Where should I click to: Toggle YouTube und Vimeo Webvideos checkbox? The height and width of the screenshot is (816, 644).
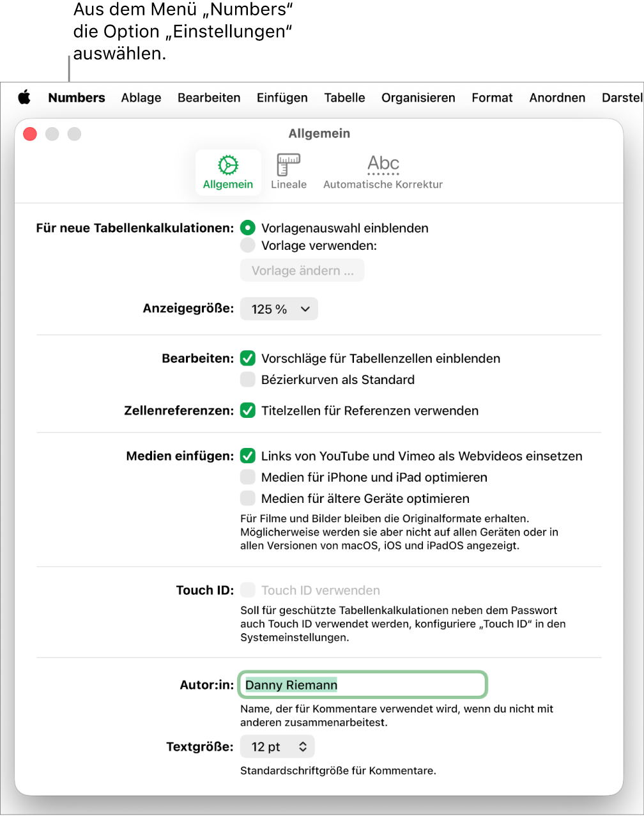(247, 456)
